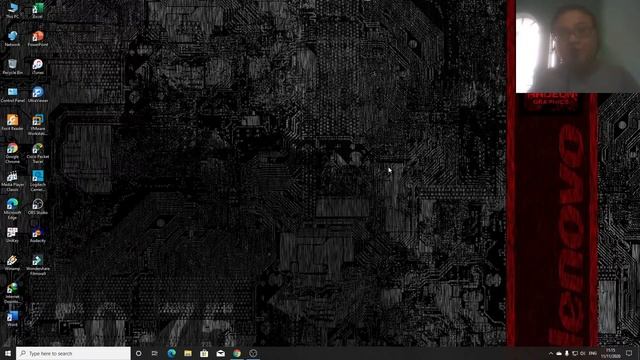Select the iTunes desktop shortcut

[x=38, y=67]
